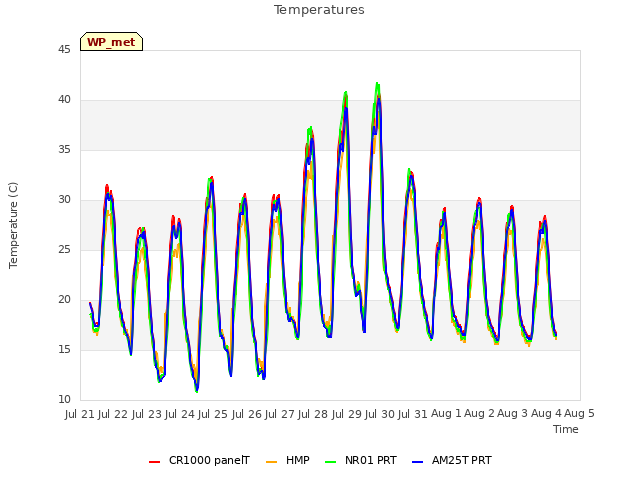Screen dimensions: 640x480
Task: Click the Time x-axis title
Action: [566, 429]
